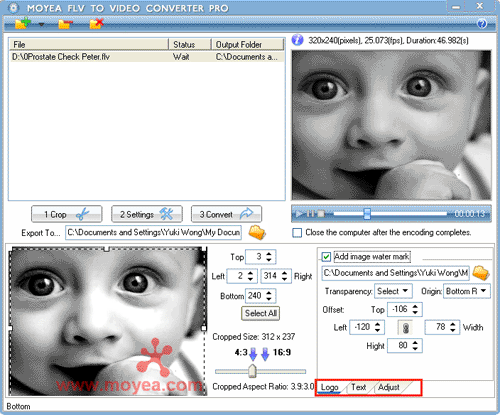The image size is (500, 415).
Task: Click the Output Folder column header
Action: click(248, 44)
